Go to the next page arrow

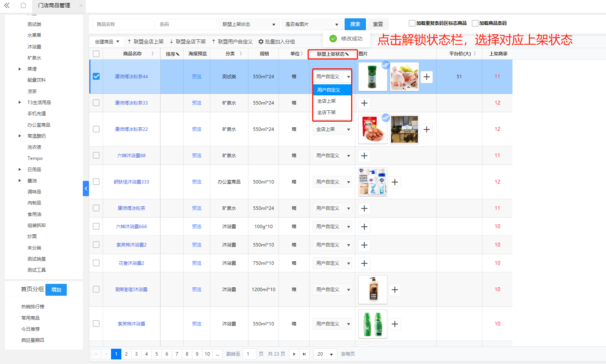[x=294, y=354]
